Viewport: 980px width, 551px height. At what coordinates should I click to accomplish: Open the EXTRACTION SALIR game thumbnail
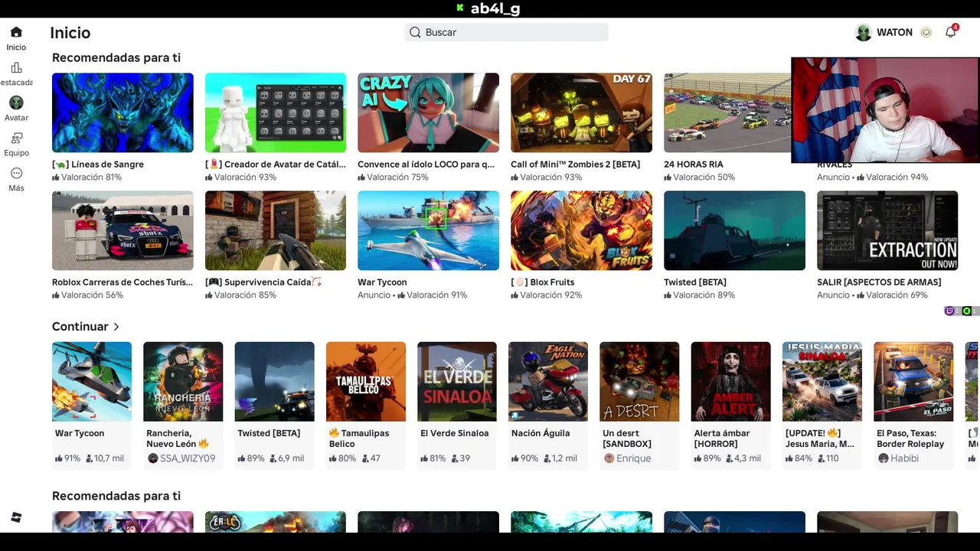click(x=887, y=230)
